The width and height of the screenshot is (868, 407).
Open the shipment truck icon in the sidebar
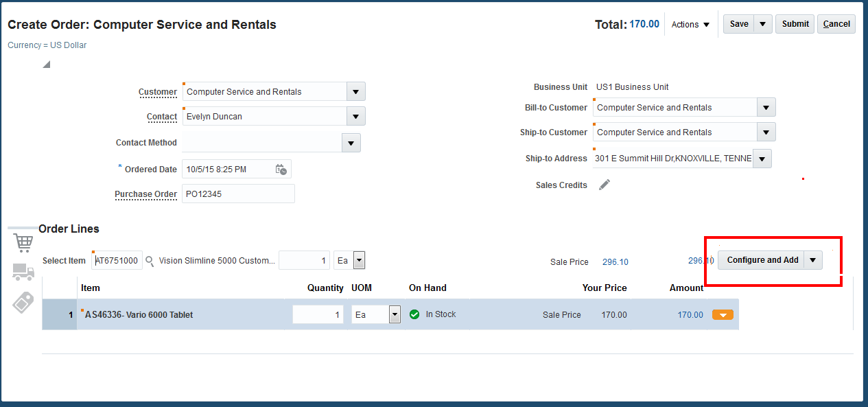(23, 272)
